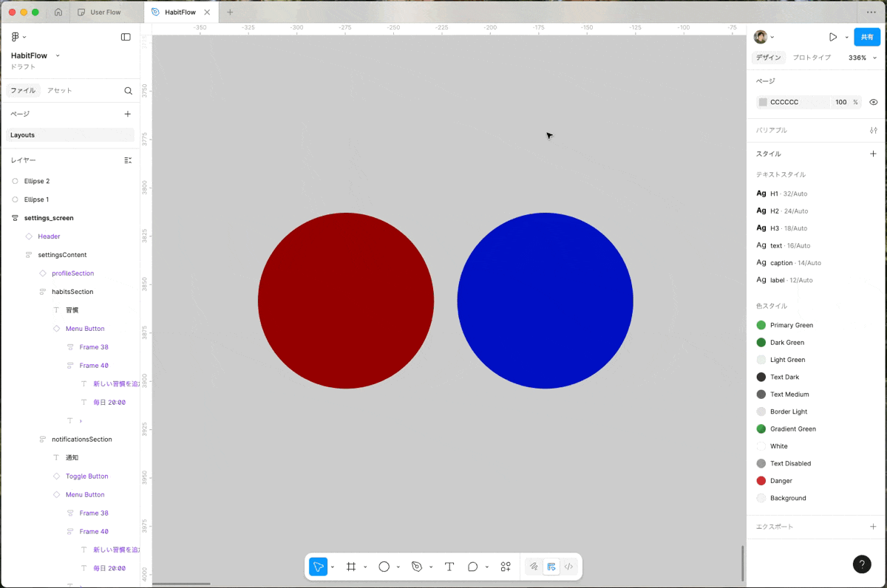Viewport: 887px width, 588px height.
Task: Switch to Dev Mode via the code icon
Action: tap(568, 567)
